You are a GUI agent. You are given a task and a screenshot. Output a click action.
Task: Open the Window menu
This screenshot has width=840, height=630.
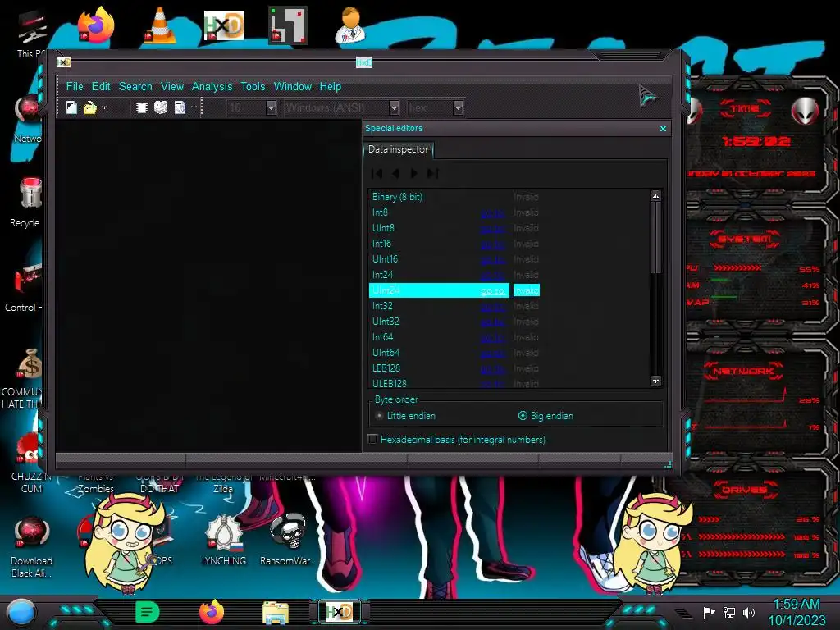click(x=293, y=87)
